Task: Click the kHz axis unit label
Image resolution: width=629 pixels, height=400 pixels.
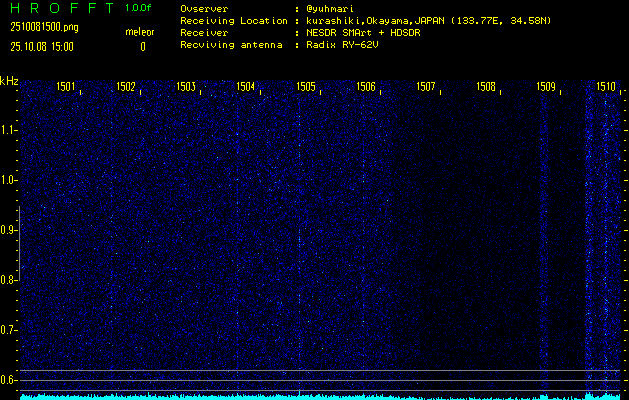Action: [9, 81]
